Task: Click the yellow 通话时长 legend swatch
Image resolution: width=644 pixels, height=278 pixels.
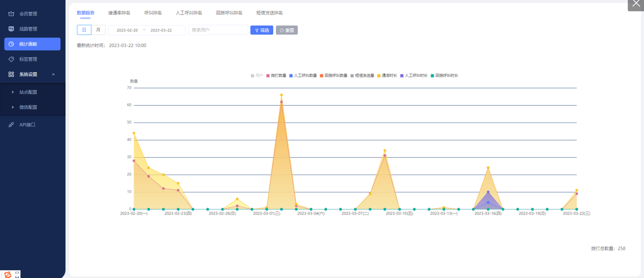Action: tap(379, 76)
